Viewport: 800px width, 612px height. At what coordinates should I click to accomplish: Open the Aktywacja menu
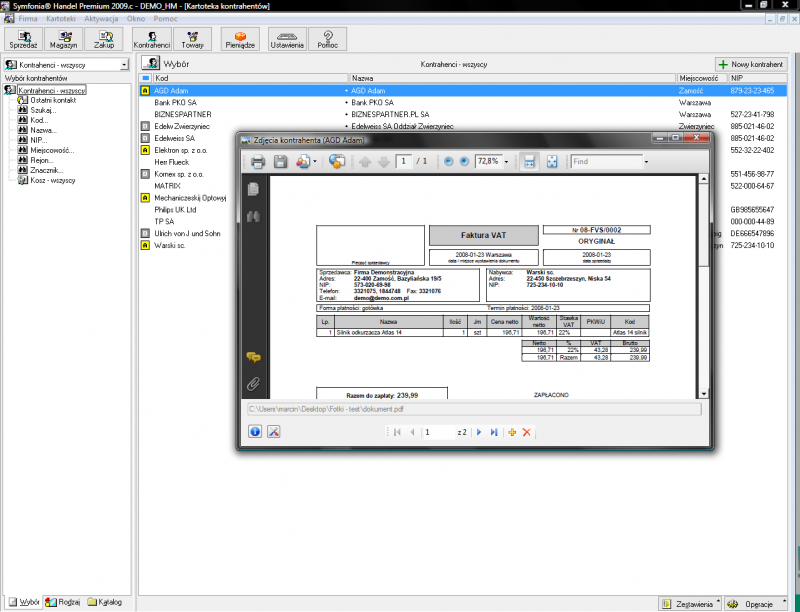pyautogui.click(x=101, y=19)
